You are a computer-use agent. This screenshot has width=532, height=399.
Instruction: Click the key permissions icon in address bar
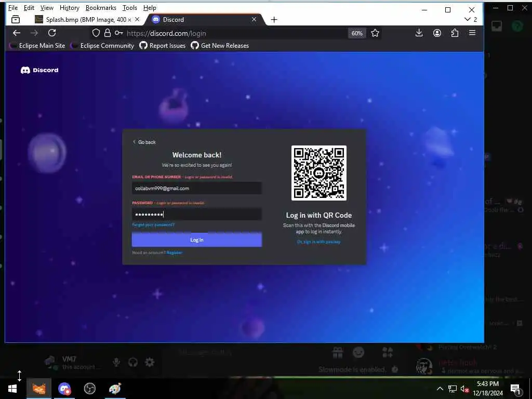click(118, 33)
